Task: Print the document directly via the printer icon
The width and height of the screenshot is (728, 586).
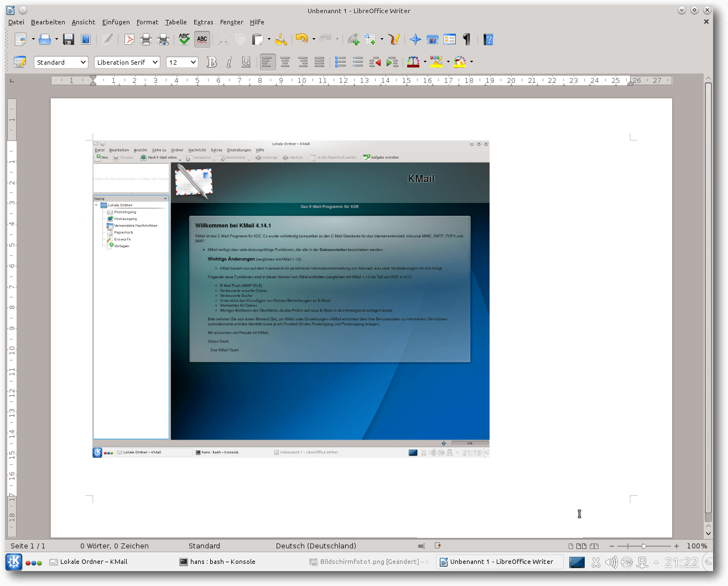Action: pyautogui.click(x=146, y=39)
